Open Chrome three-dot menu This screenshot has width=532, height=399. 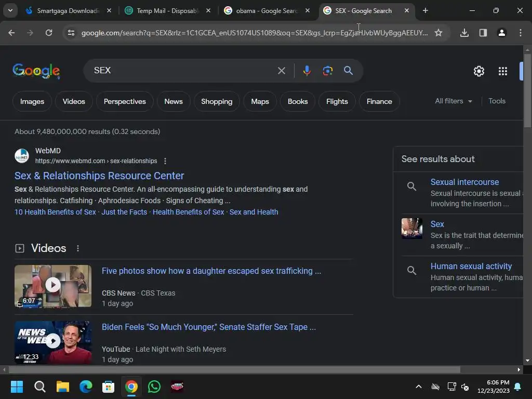[521, 33]
